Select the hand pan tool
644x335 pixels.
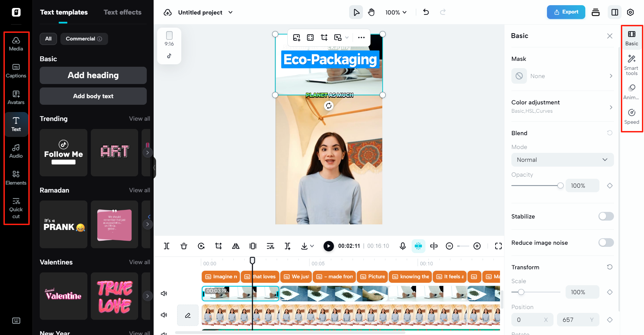point(371,12)
